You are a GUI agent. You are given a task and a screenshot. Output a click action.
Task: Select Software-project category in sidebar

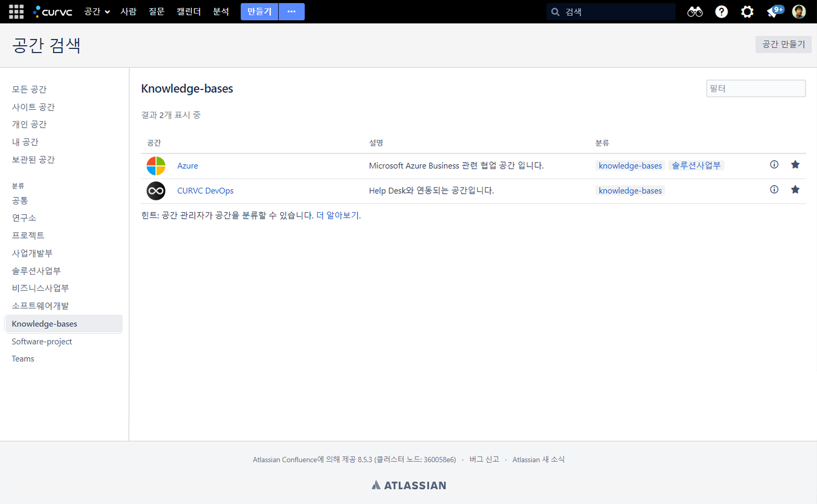[42, 341]
